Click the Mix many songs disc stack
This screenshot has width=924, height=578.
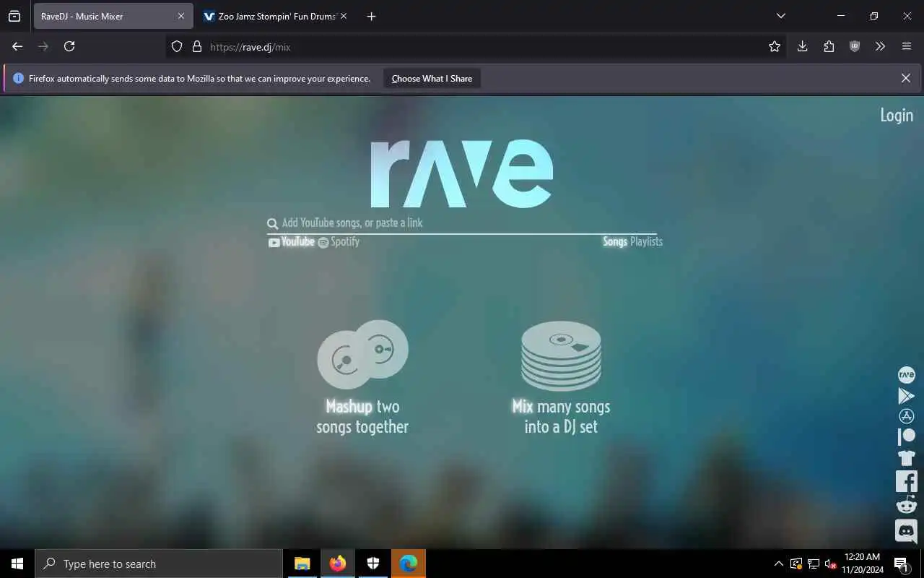[561, 355]
